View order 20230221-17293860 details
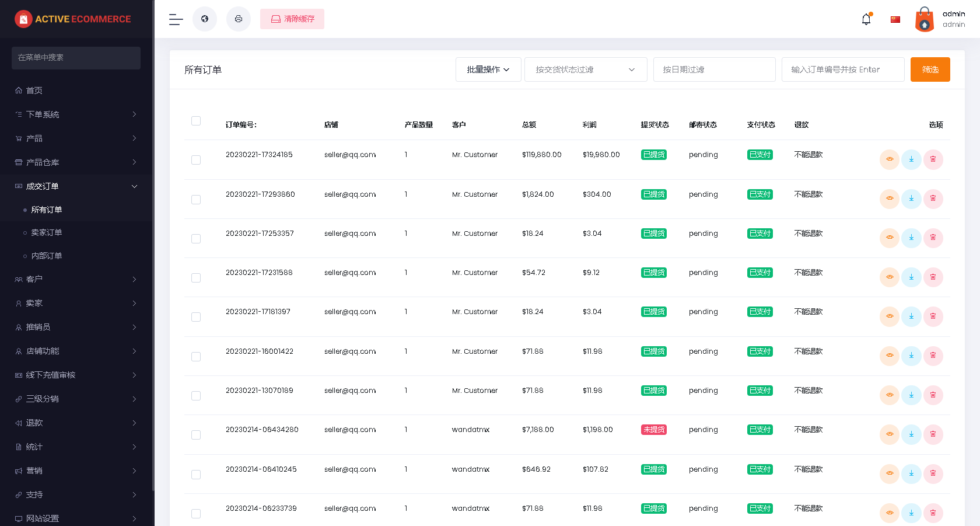Image resolution: width=980 pixels, height=526 pixels. click(x=890, y=198)
